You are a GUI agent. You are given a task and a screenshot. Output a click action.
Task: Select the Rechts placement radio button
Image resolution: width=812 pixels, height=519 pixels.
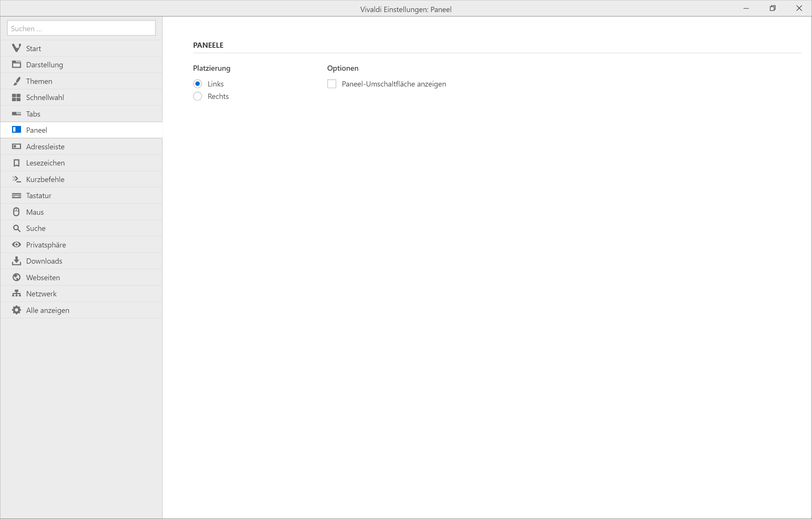(x=197, y=96)
